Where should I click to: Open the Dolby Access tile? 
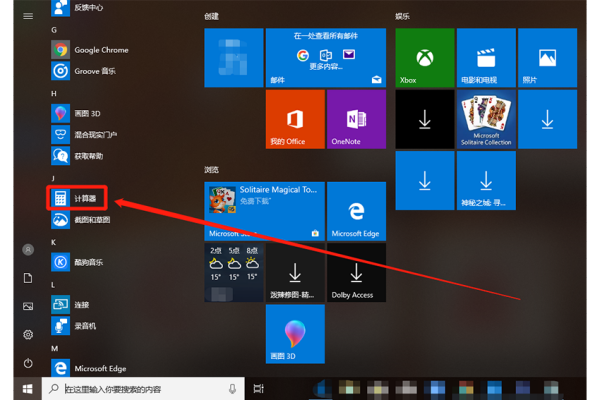(356, 273)
